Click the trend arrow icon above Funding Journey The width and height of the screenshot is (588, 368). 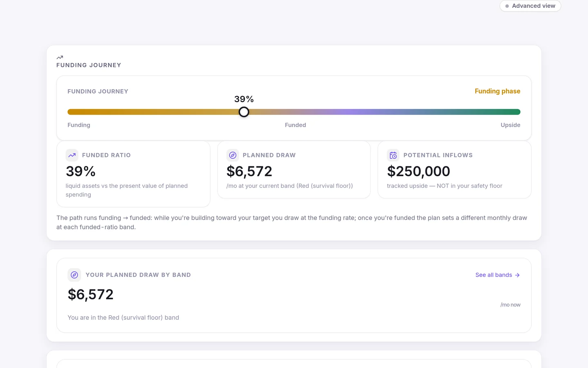60,57
